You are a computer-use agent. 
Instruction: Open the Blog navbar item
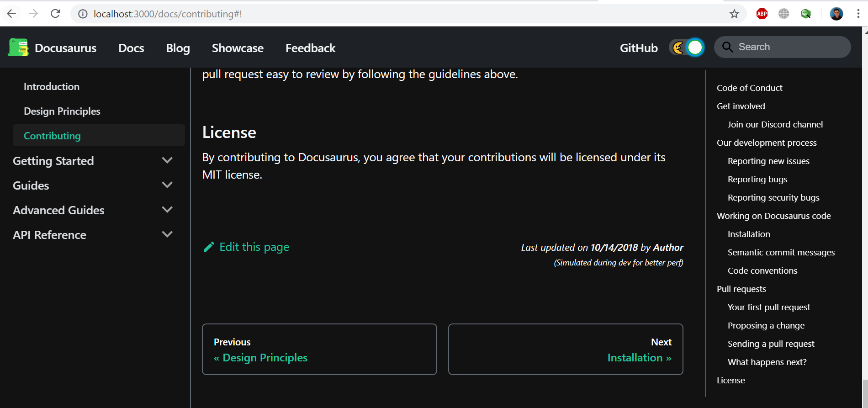click(178, 48)
